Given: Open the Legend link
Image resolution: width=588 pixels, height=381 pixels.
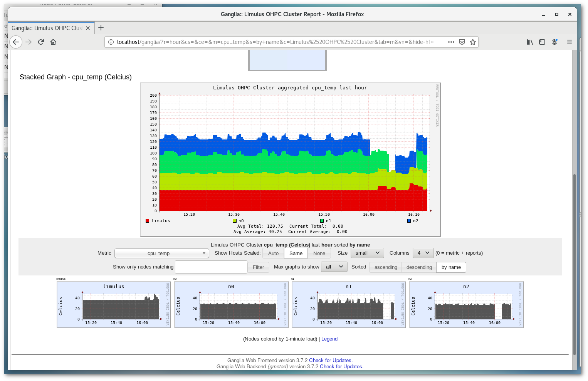Looking at the screenshot, I should click(x=329, y=339).
